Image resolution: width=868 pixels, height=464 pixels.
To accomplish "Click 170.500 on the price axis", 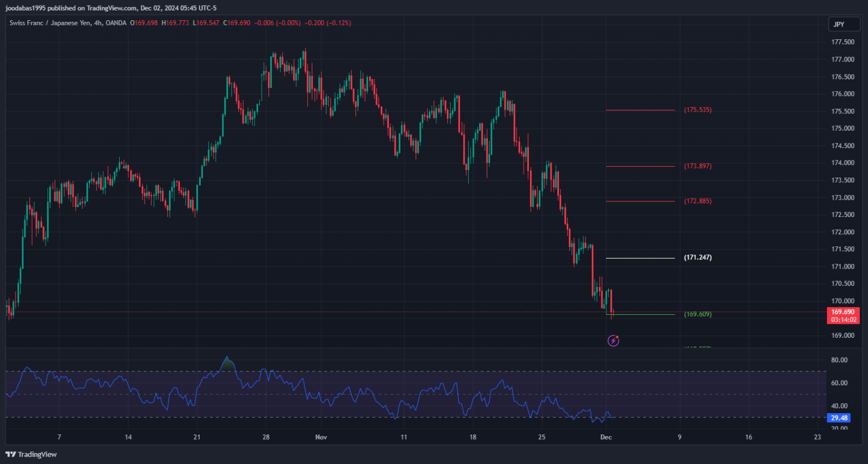I will click(x=843, y=284).
